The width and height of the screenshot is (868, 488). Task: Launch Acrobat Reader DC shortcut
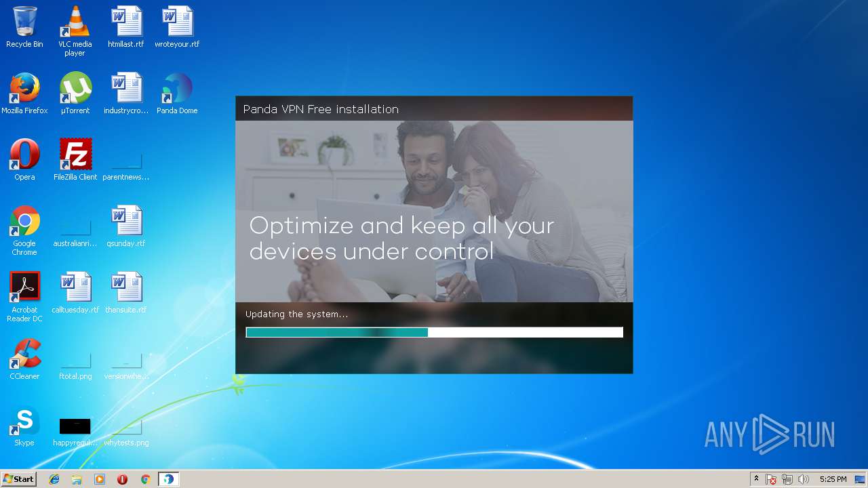pos(24,287)
